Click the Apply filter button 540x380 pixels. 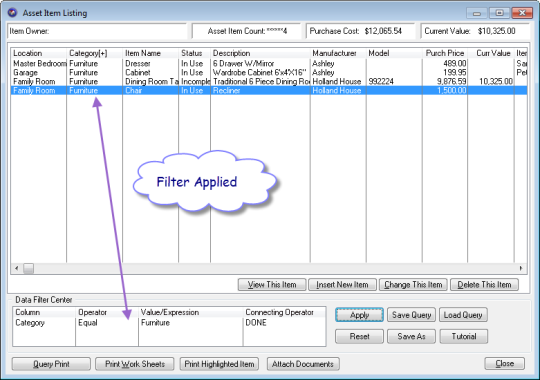359,315
